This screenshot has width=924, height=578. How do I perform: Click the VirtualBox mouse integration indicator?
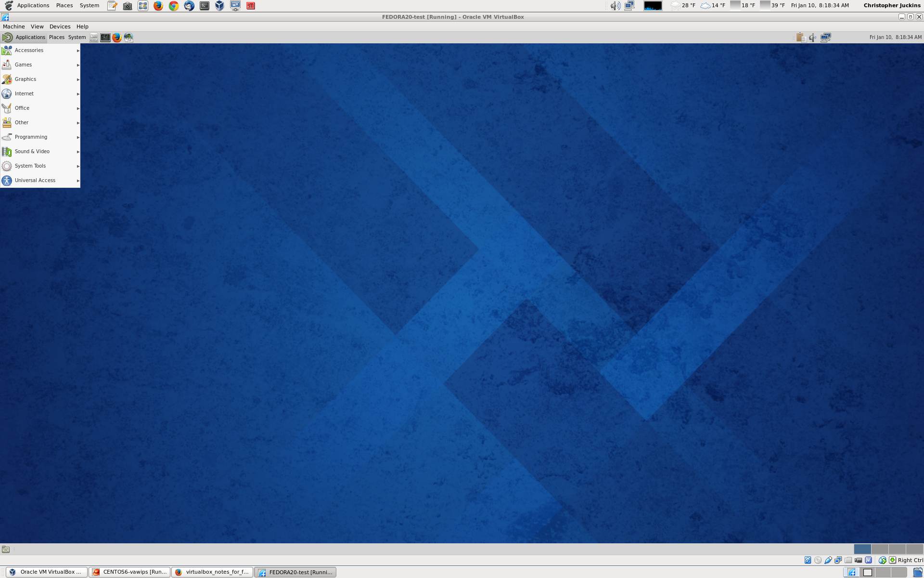882,560
